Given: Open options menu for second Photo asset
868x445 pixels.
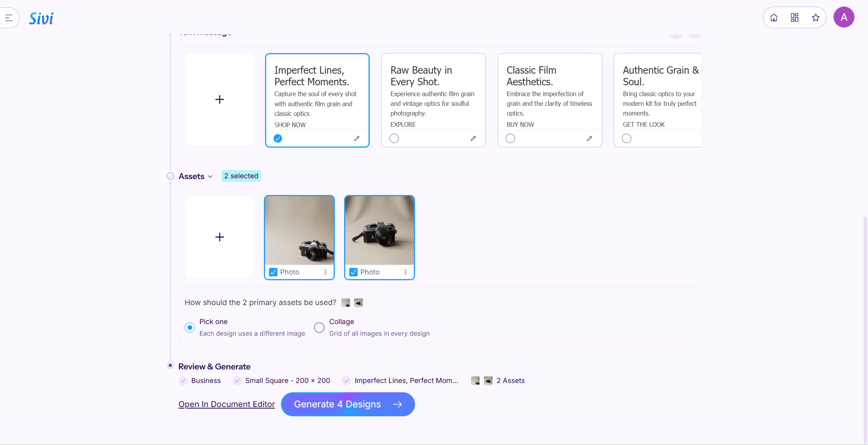Looking at the screenshot, I should pos(406,272).
